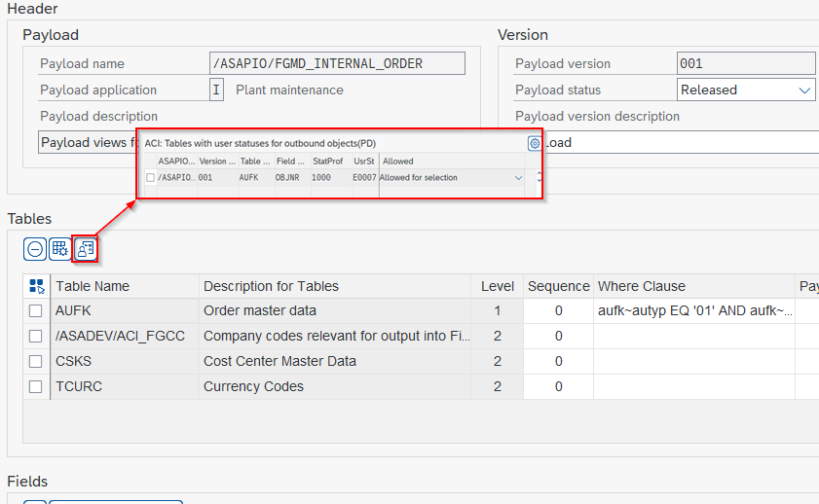Open popup settings gear icon
This screenshot has width=819, height=504.
(535, 143)
